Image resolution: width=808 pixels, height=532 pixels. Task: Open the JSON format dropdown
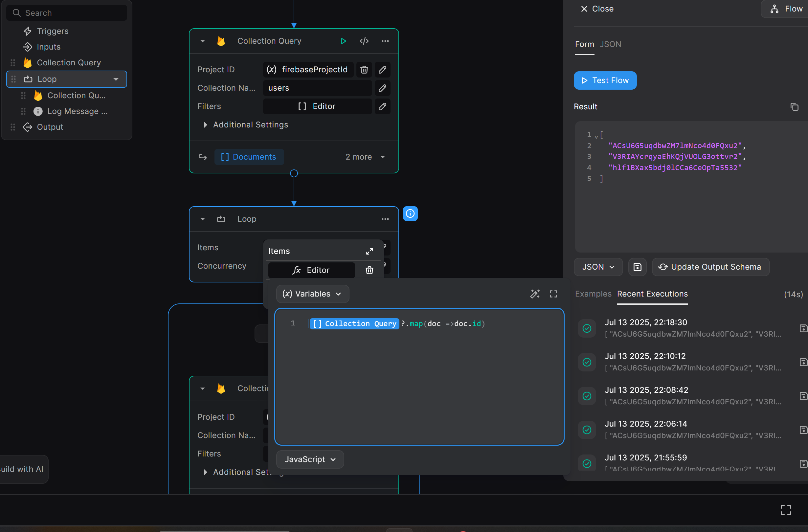[x=598, y=267]
